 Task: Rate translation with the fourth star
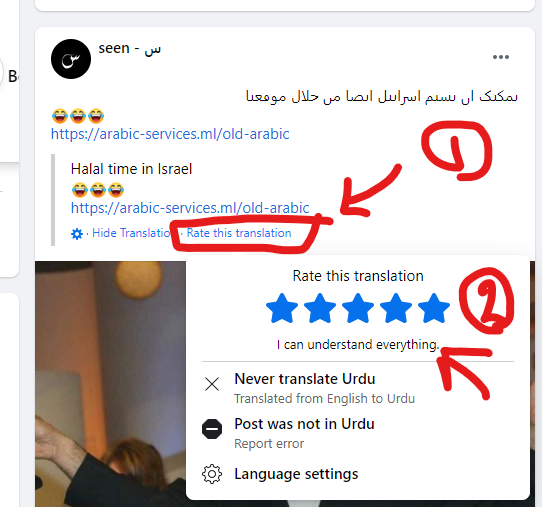396,308
